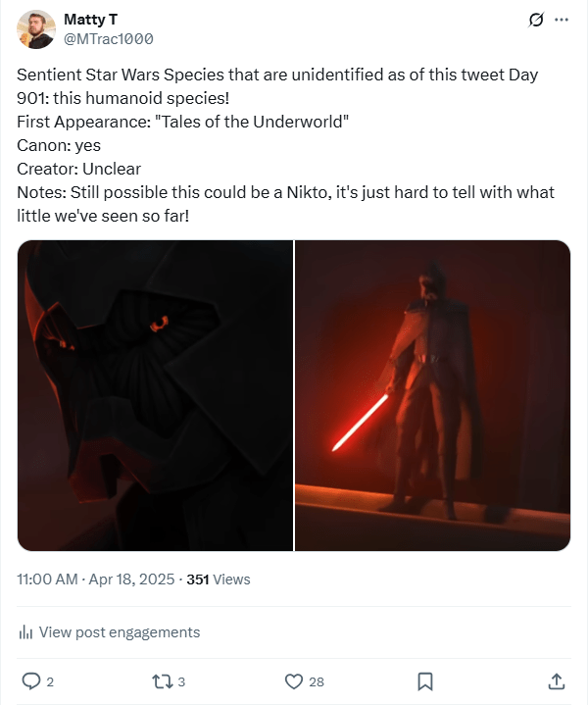
Task: Click the repost count of 3
Action: 181,681
